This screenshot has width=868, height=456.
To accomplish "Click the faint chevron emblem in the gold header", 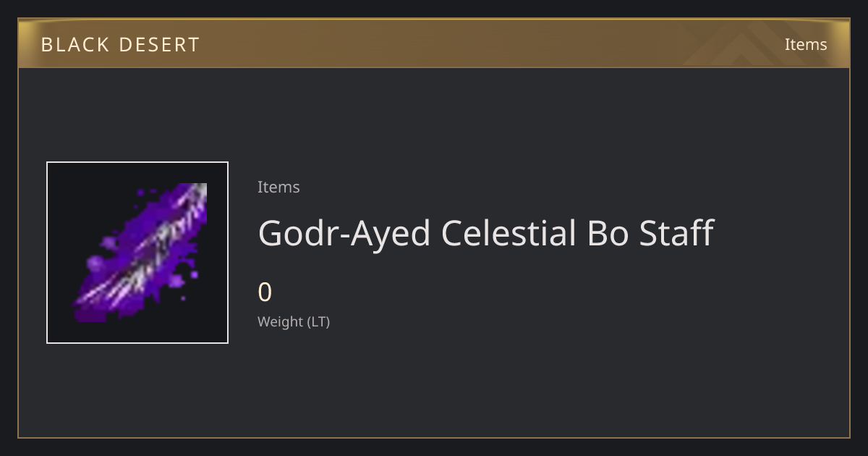I will [x=752, y=43].
